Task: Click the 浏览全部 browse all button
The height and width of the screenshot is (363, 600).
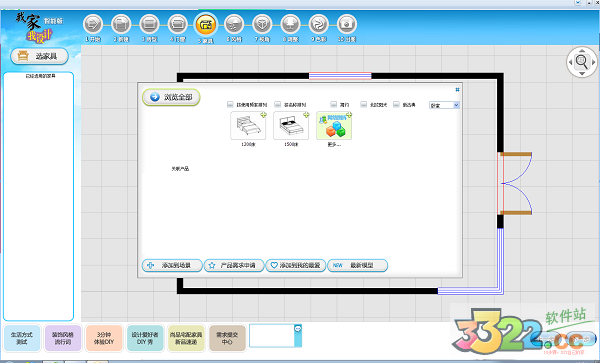Action: [171, 97]
